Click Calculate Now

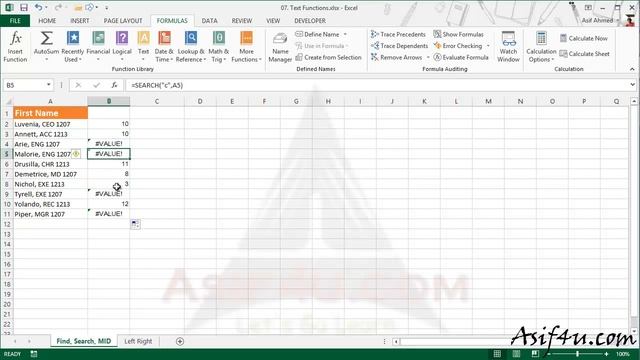(x=584, y=38)
